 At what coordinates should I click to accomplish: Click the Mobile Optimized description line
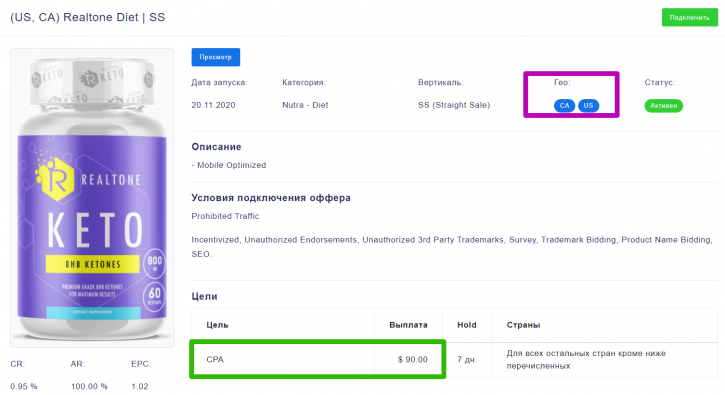pos(229,165)
